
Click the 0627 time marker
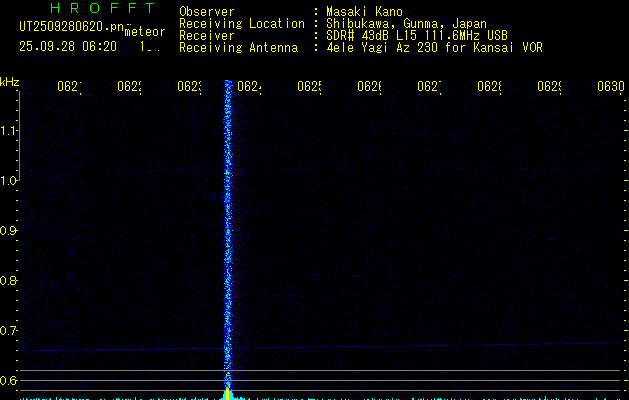[x=429, y=87]
